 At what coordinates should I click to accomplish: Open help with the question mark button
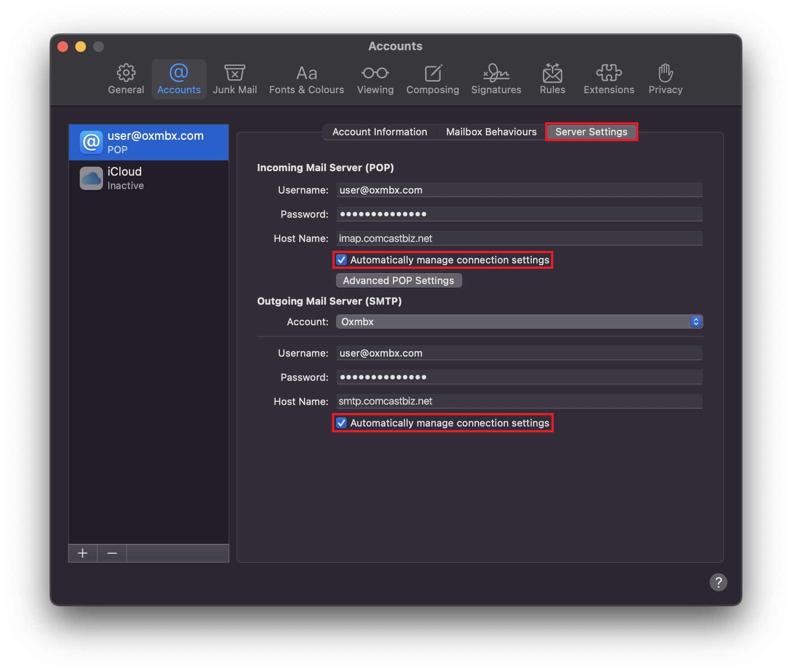coord(718,582)
